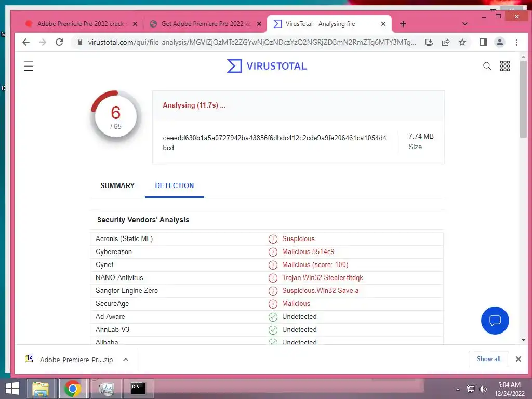The image size is (532, 399).
Task: Open the command prompt taskbar icon
Action: [x=138, y=389]
